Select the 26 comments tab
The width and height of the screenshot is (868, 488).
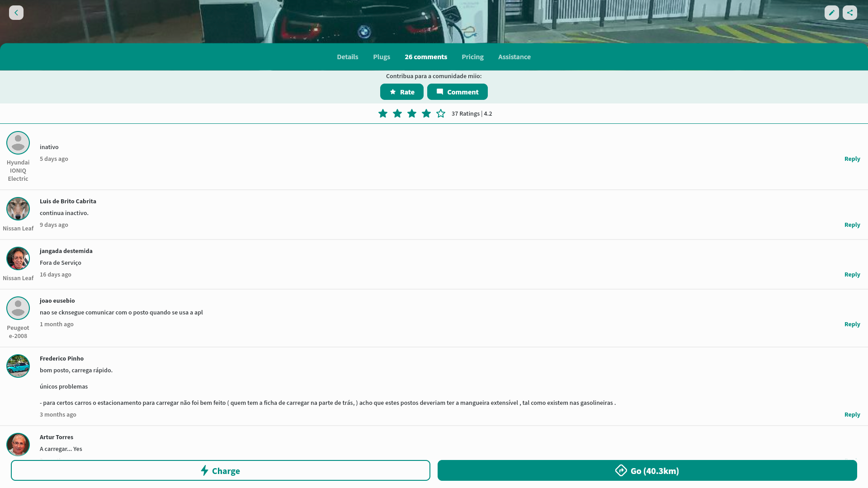point(426,57)
